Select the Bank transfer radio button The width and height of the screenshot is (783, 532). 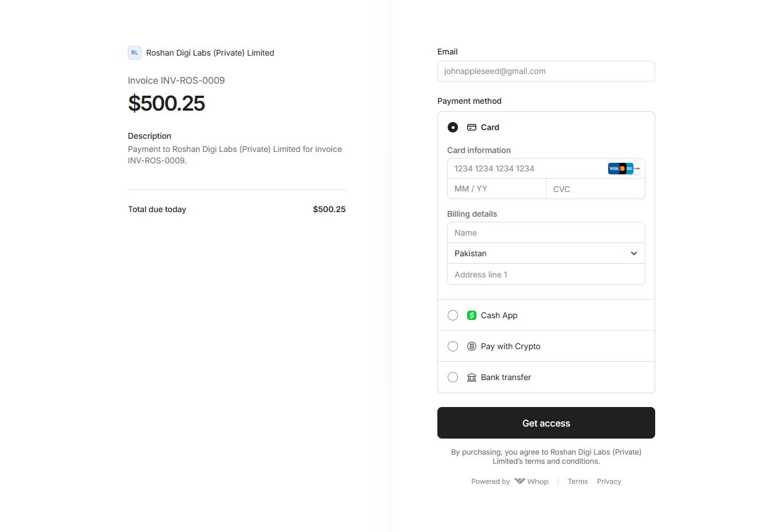(x=453, y=377)
